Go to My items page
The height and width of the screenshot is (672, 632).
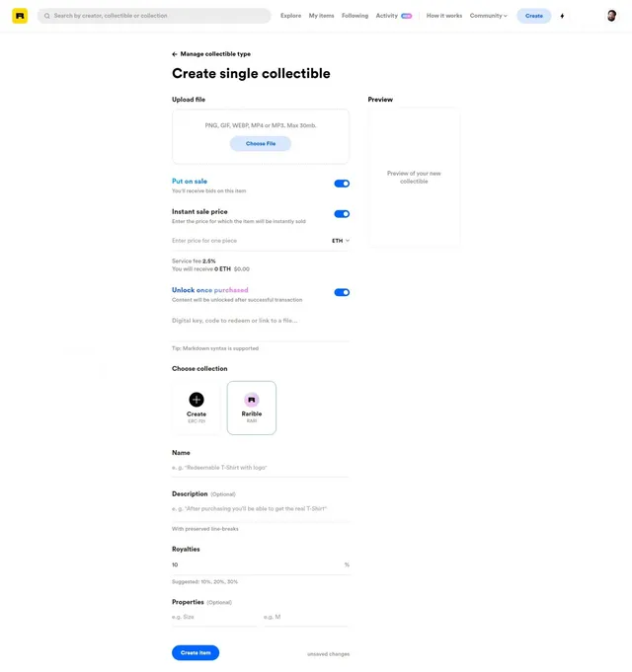[321, 16]
